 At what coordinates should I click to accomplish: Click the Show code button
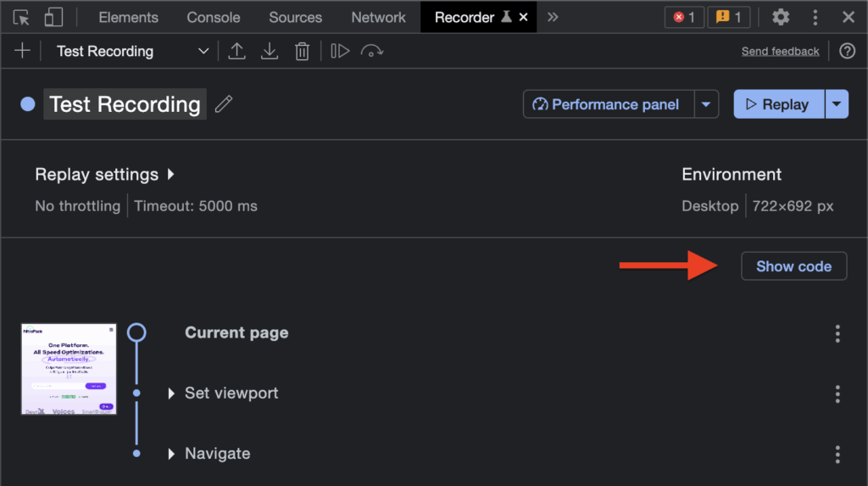[793, 266]
